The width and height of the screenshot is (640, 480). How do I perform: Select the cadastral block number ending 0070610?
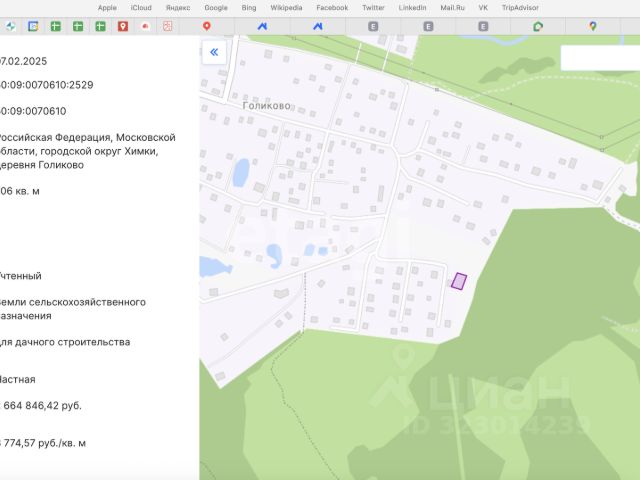click(x=33, y=111)
